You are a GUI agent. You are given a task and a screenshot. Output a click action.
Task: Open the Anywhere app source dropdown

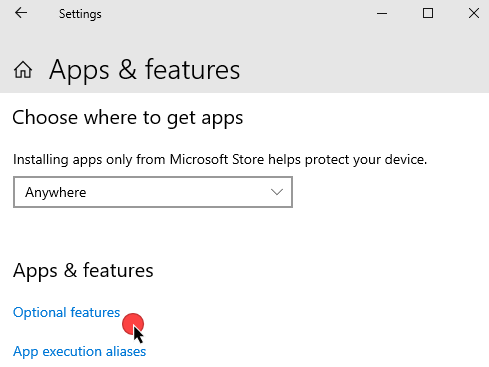click(153, 192)
